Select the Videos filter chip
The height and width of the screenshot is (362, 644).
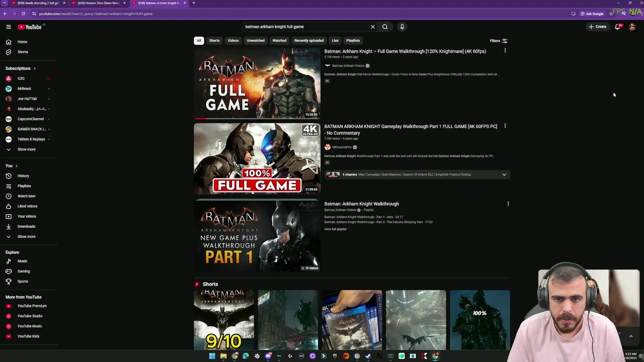pyautogui.click(x=233, y=40)
